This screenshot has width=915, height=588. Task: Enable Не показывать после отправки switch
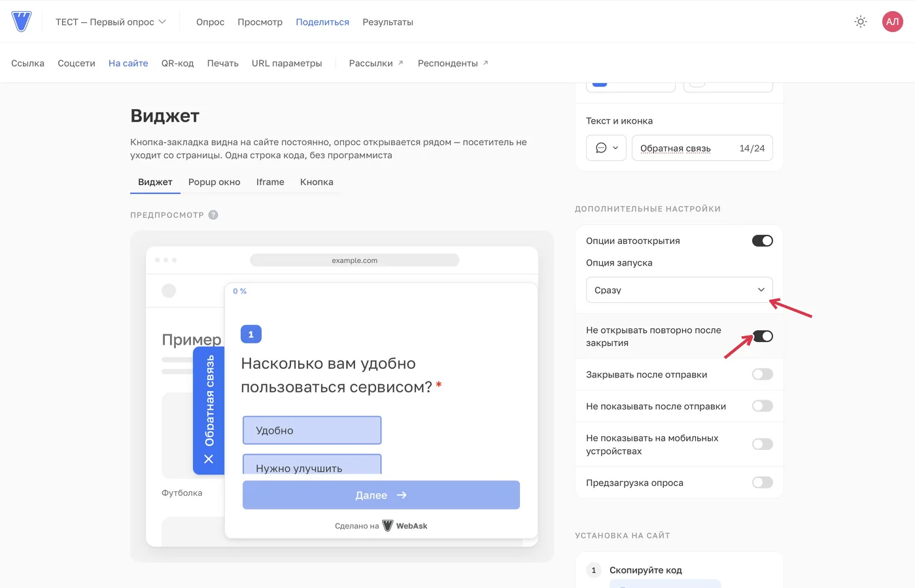coord(763,406)
